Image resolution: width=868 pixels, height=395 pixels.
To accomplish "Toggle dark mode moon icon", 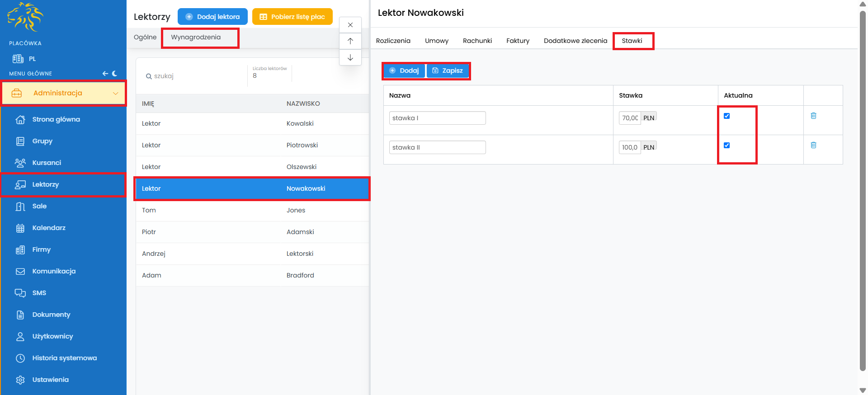I will [115, 73].
